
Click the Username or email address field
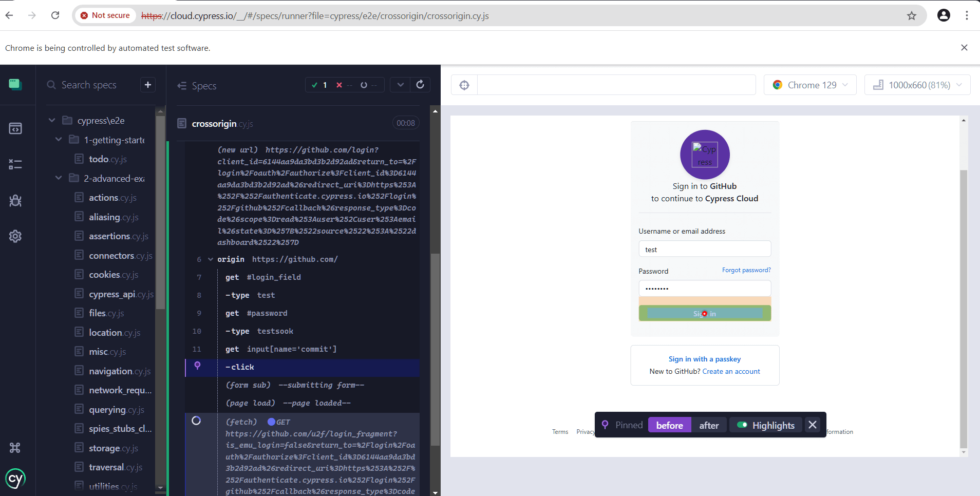pyautogui.click(x=705, y=249)
